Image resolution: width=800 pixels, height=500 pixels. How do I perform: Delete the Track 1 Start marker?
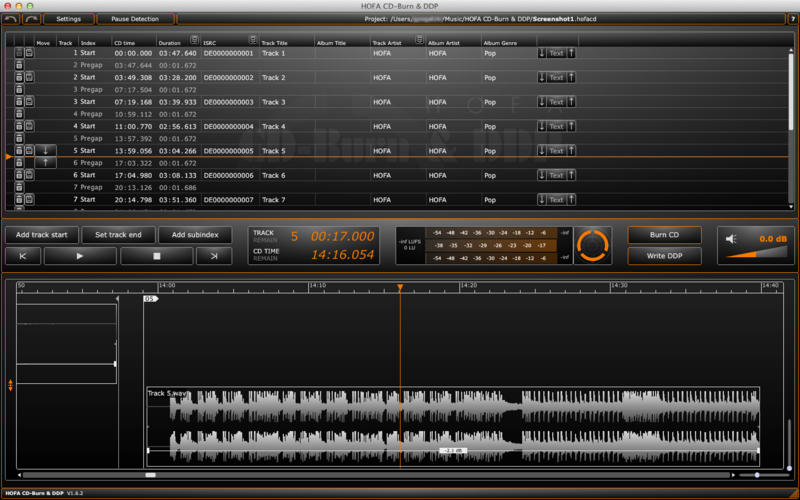click(x=19, y=53)
